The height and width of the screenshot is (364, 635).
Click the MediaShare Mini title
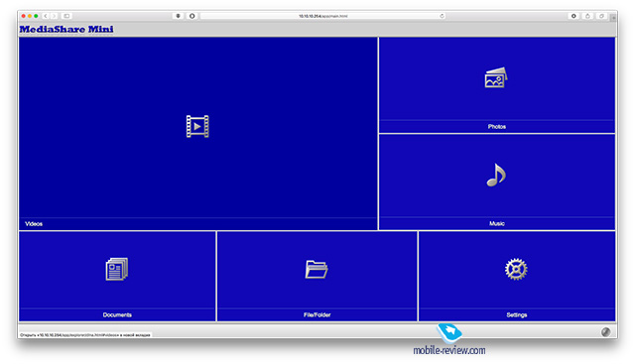(66, 29)
